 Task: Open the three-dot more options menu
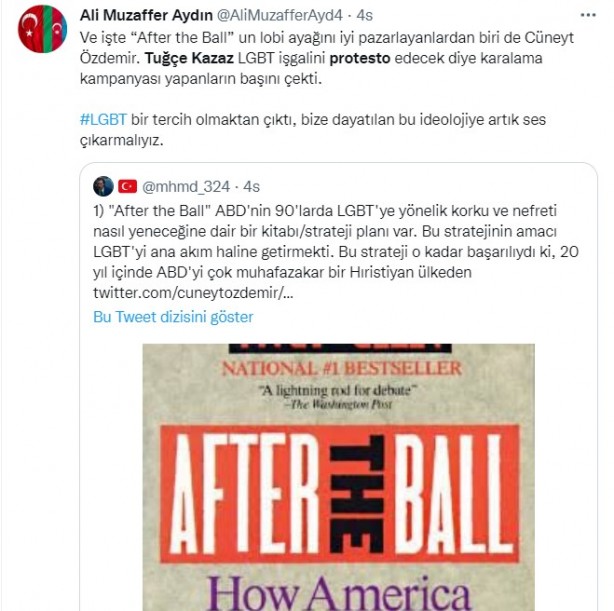tap(588, 15)
